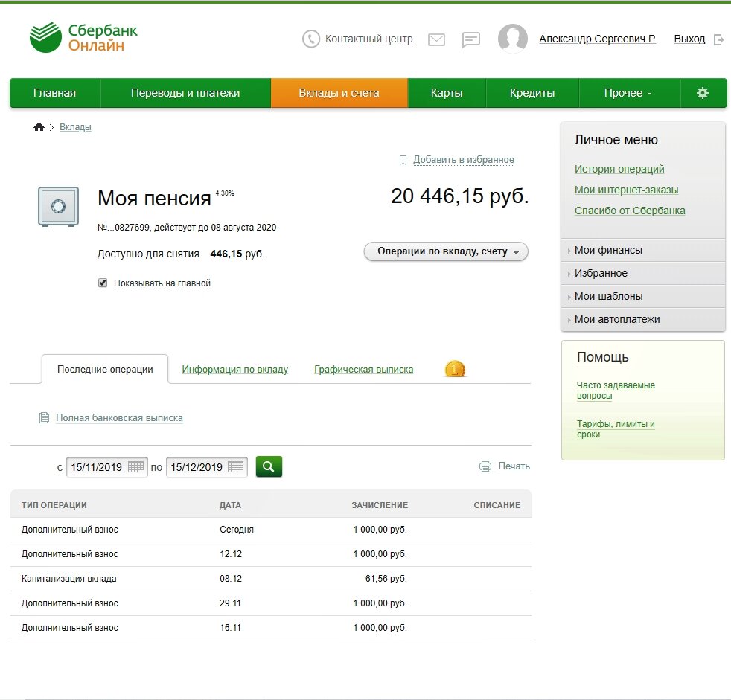The image size is (731, 700).
Task: Expand 'Мои финансы' section
Action: click(x=643, y=250)
